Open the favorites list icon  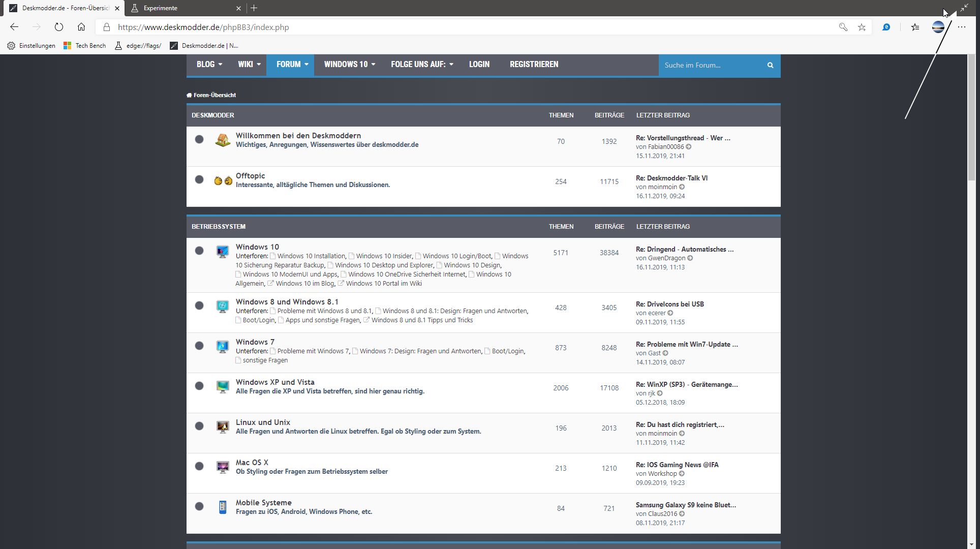click(x=915, y=27)
